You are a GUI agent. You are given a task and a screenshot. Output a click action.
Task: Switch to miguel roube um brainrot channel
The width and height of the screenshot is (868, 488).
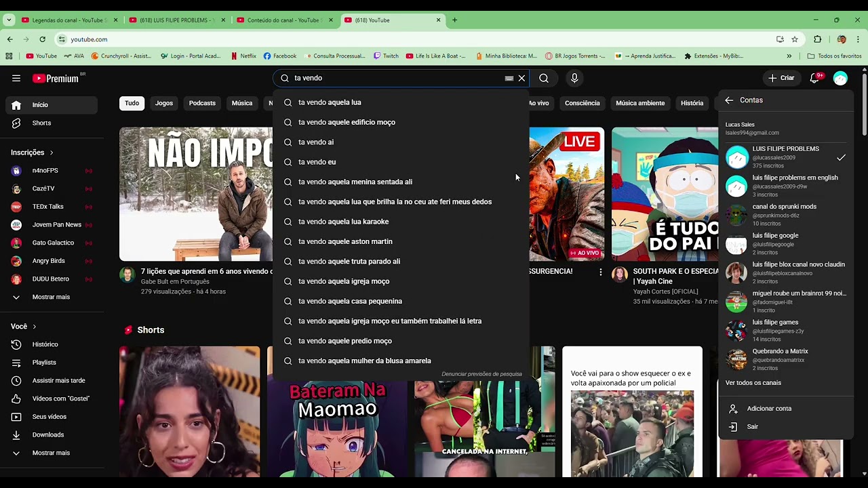coord(786,302)
